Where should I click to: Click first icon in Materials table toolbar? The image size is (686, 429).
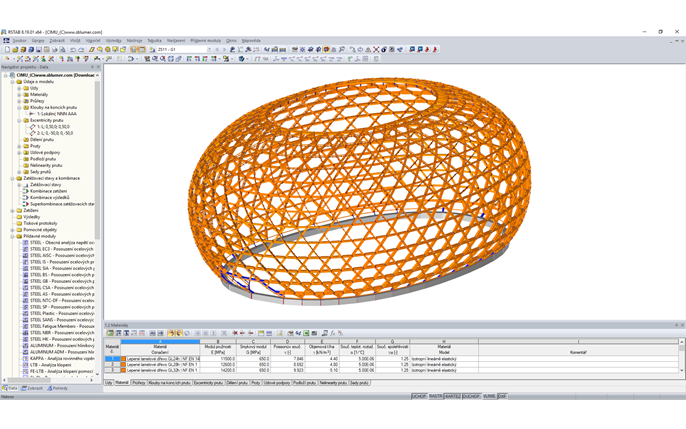pos(110,333)
